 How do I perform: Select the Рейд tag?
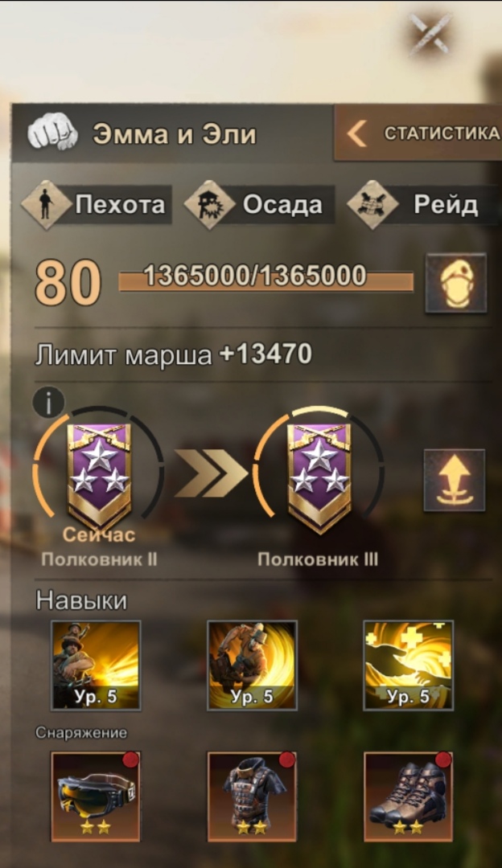(422, 204)
